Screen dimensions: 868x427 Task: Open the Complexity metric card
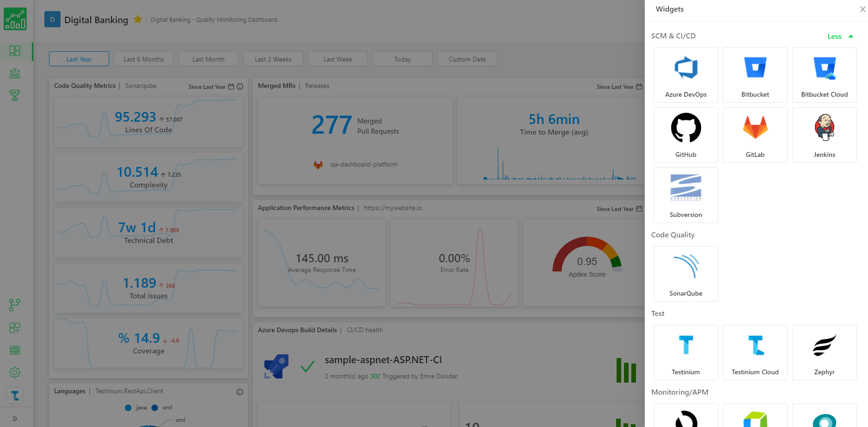click(x=148, y=177)
